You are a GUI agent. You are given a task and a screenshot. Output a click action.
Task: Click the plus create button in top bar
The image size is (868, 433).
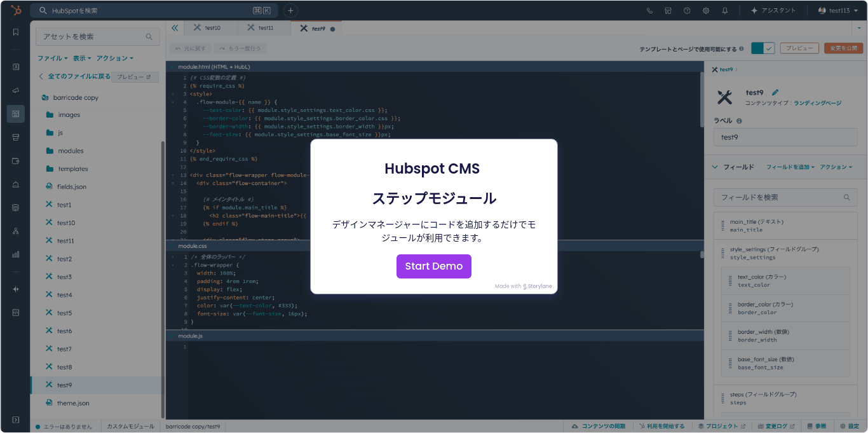point(290,11)
